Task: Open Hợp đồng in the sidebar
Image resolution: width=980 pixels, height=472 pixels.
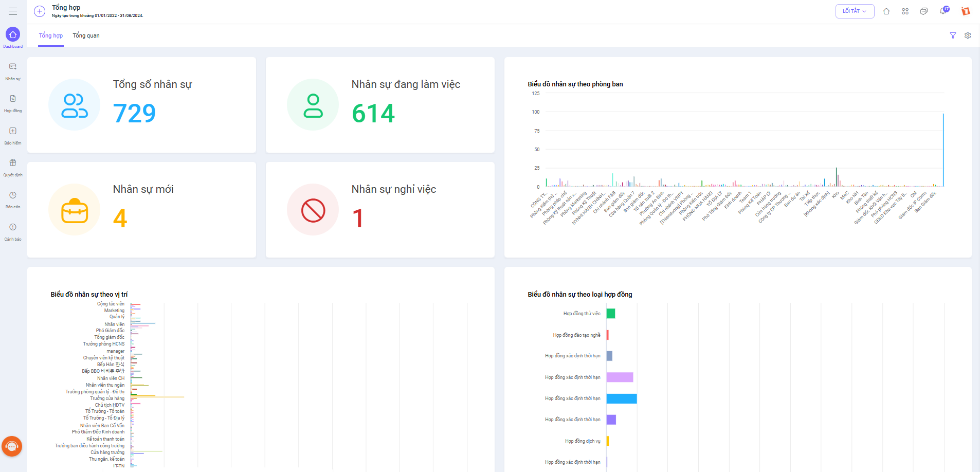Action: [13, 103]
